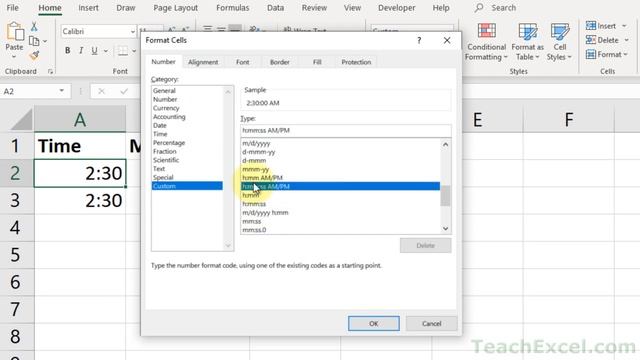Click cell A3 containing 2:30
This screenshot has height=360, width=640.
[x=80, y=200]
